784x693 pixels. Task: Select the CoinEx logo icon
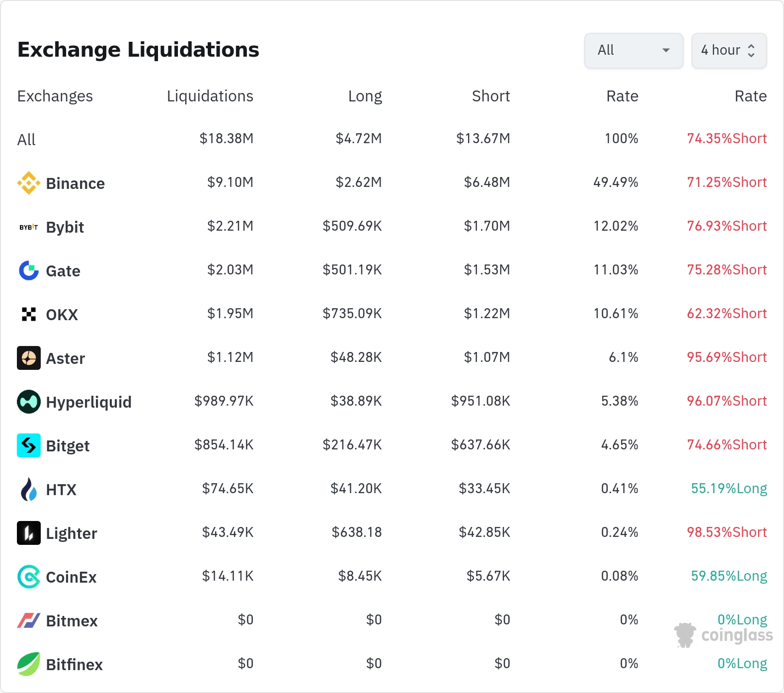(x=29, y=577)
